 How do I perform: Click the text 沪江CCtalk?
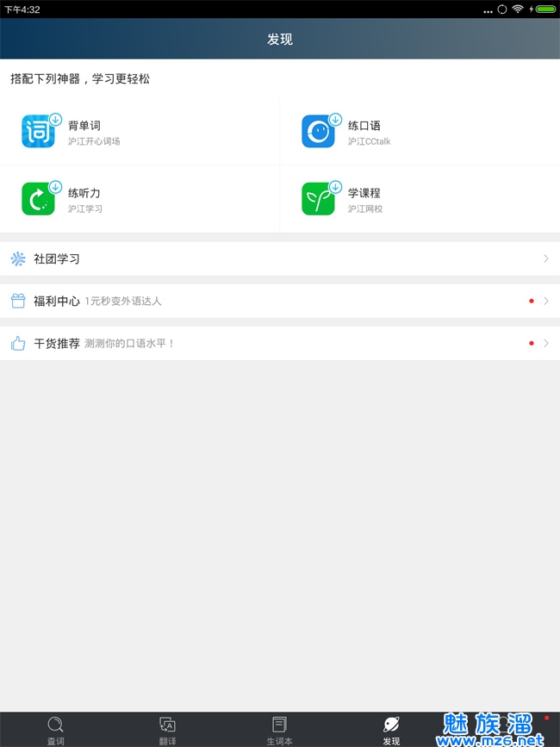(x=369, y=141)
